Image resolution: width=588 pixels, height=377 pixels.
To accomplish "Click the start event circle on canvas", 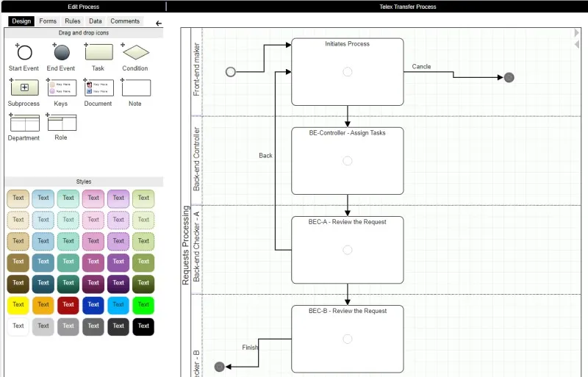I will pos(231,71).
